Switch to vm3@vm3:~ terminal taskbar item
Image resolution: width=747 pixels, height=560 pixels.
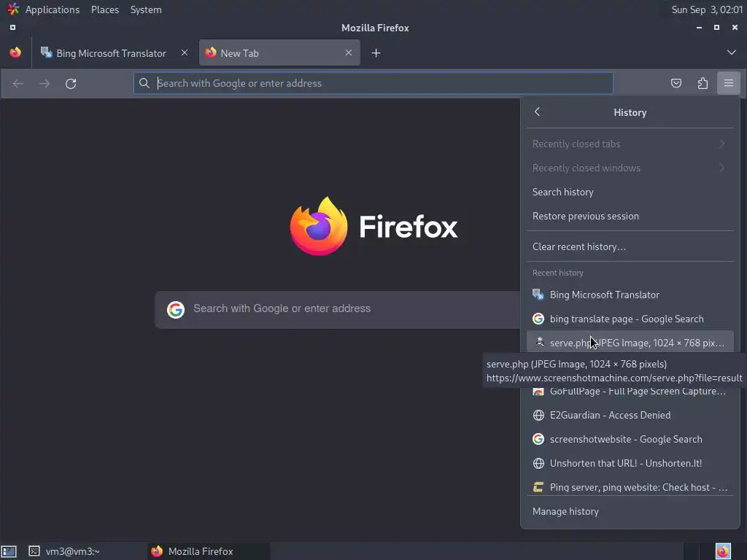(85, 551)
